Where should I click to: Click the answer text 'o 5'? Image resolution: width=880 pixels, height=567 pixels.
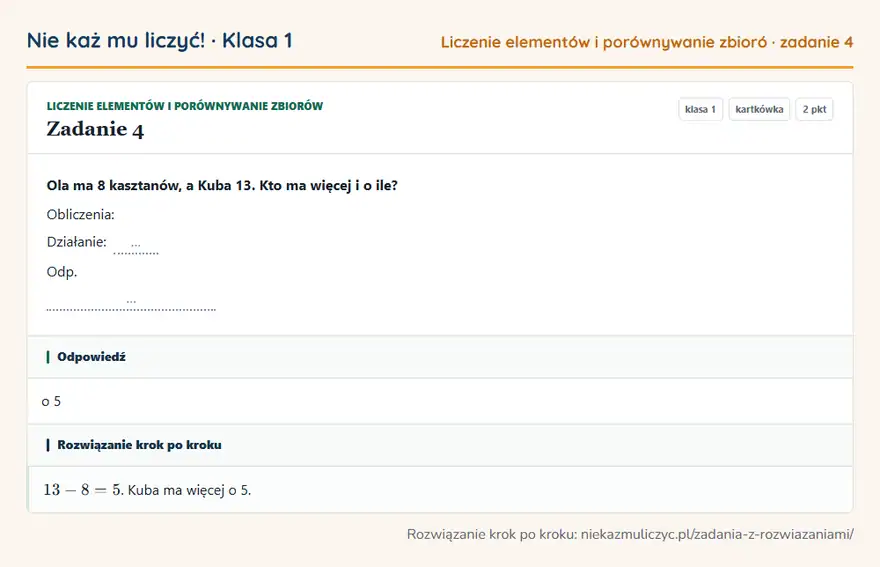click(x=51, y=401)
